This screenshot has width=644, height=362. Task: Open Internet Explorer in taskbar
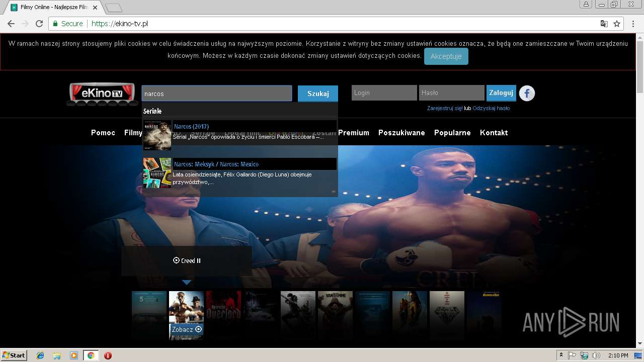pyautogui.click(x=40, y=355)
